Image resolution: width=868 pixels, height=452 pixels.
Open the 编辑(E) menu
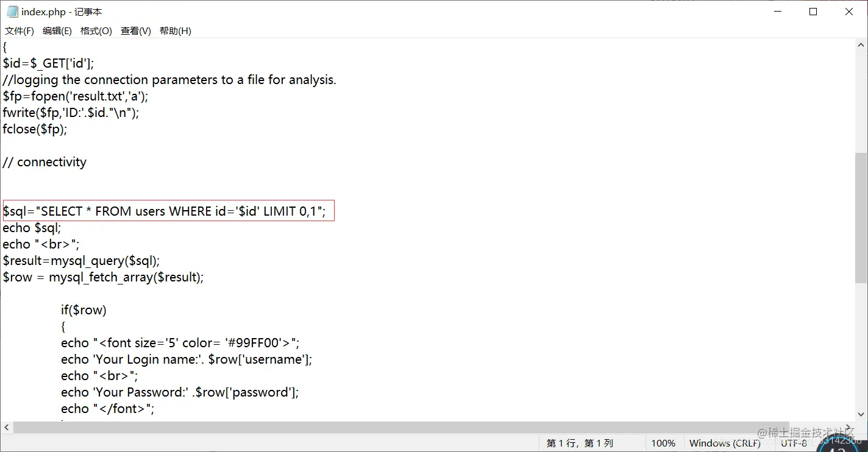[57, 31]
